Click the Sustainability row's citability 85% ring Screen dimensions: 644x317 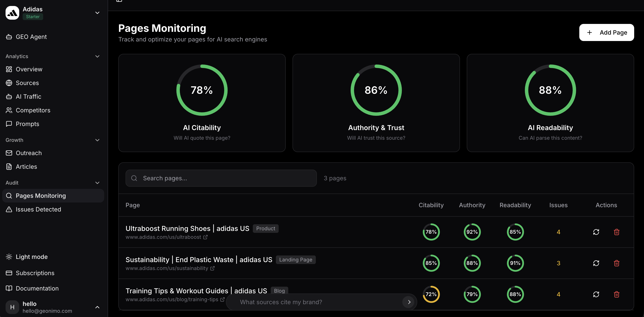coord(431,263)
